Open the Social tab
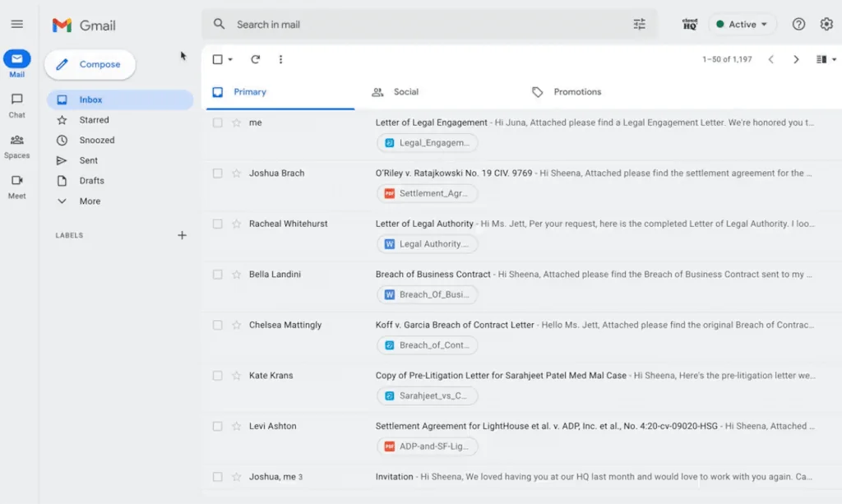Screen dimensions: 842x504 click(x=407, y=91)
